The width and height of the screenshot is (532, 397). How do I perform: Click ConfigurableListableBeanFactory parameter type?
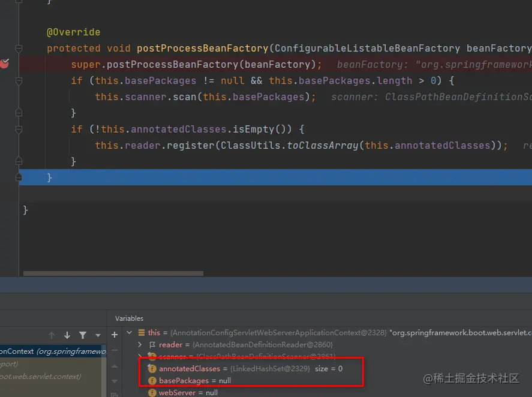pos(367,48)
